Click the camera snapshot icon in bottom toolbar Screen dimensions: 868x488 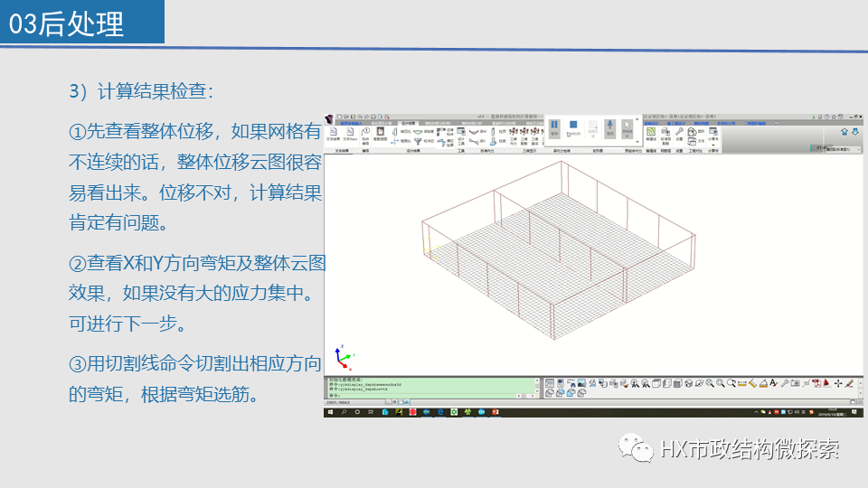point(795,383)
